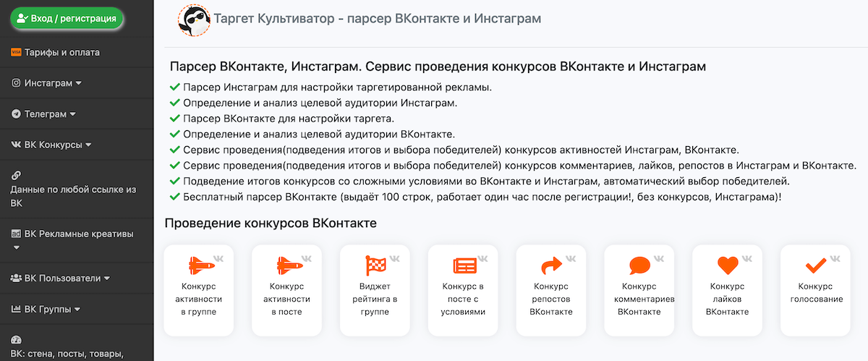Viewport: 868px width, 361px height.
Task: Click the penguin logo in header
Action: pyautogui.click(x=194, y=19)
